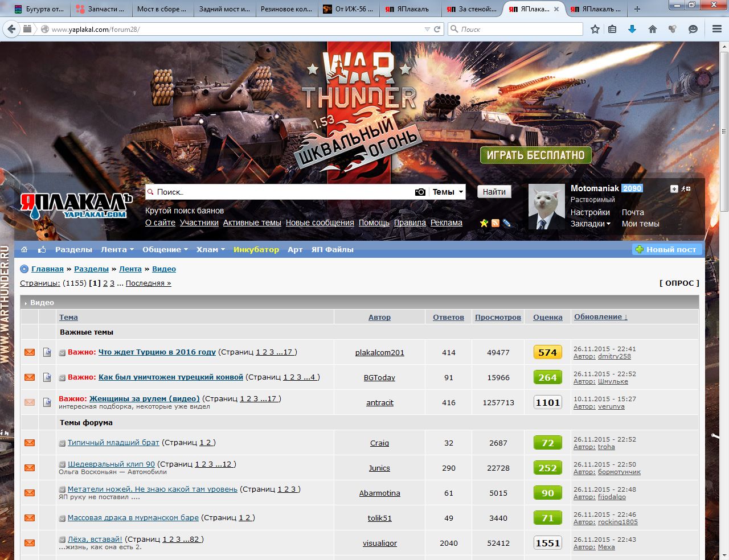Open the Новые сообщения link
Image resolution: width=729 pixels, height=560 pixels.
[320, 223]
